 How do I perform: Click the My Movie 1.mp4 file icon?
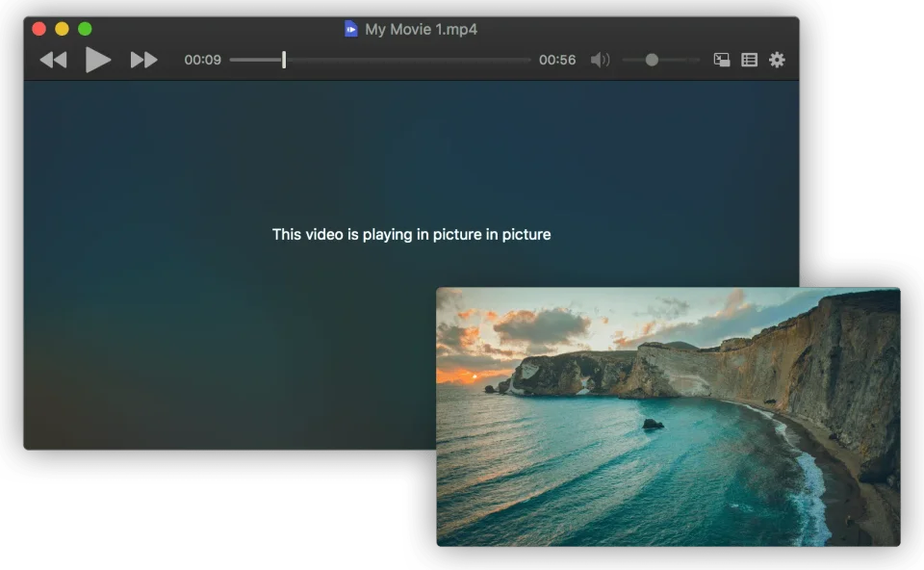(x=350, y=29)
